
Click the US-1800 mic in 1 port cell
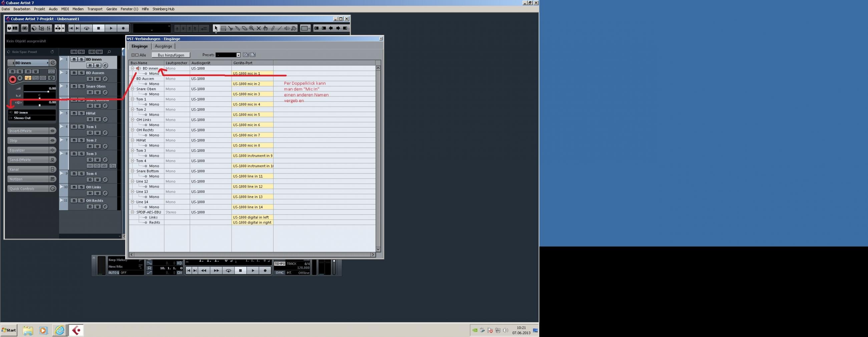[253, 73]
